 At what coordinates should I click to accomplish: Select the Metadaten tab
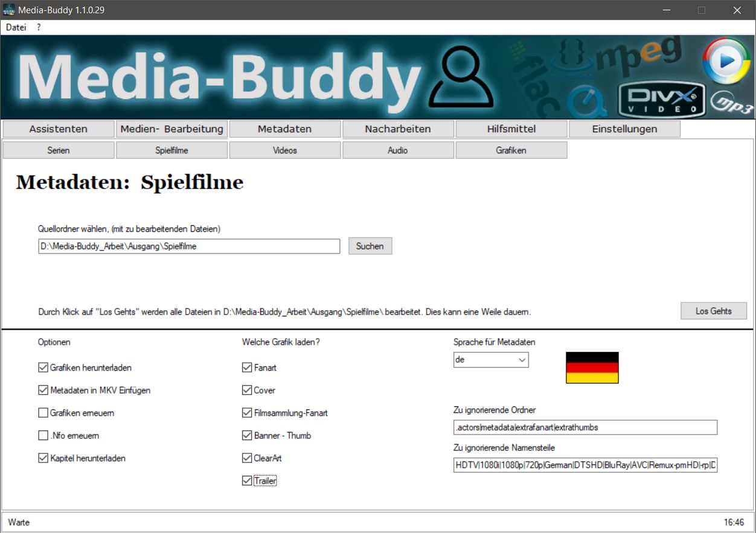coord(285,129)
